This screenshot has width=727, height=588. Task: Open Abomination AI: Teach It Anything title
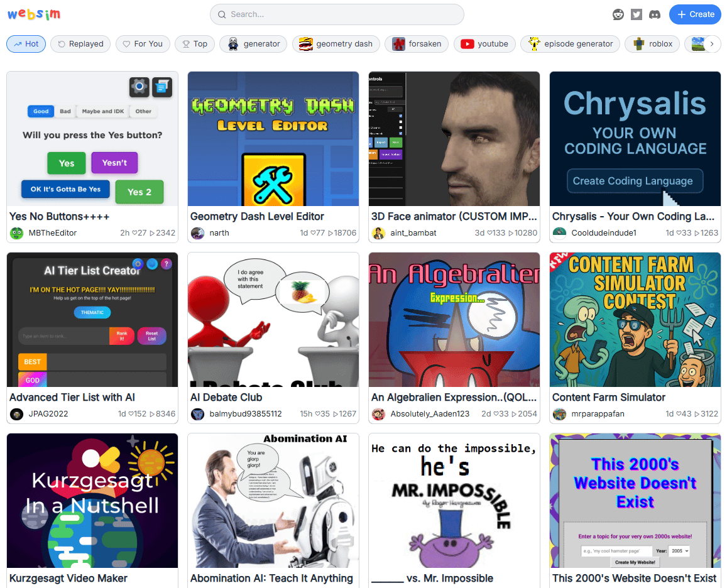click(271, 578)
